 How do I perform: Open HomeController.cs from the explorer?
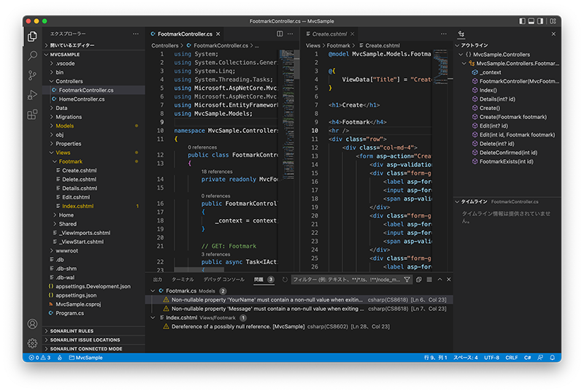pyautogui.click(x=82, y=99)
